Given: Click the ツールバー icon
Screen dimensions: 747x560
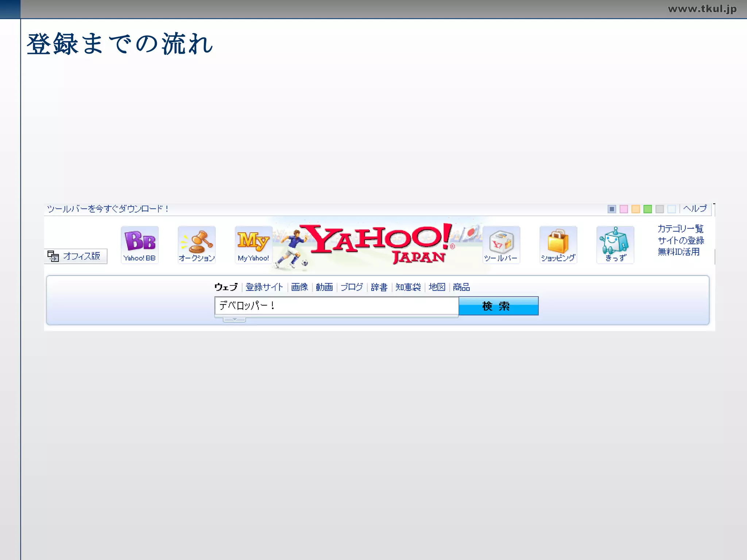Looking at the screenshot, I should tap(501, 245).
